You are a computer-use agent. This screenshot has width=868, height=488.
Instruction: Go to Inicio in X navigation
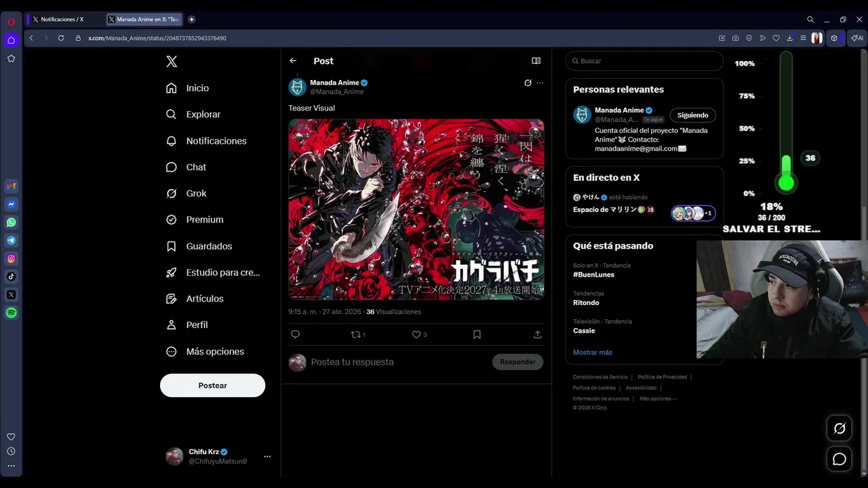tap(188, 88)
